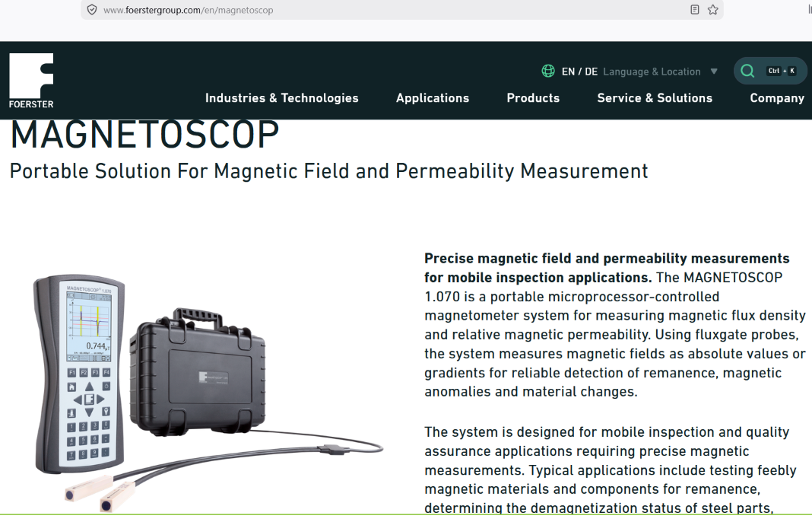This screenshot has height=522, width=812.
Task: Click the search magnifier icon
Action: (747, 71)
